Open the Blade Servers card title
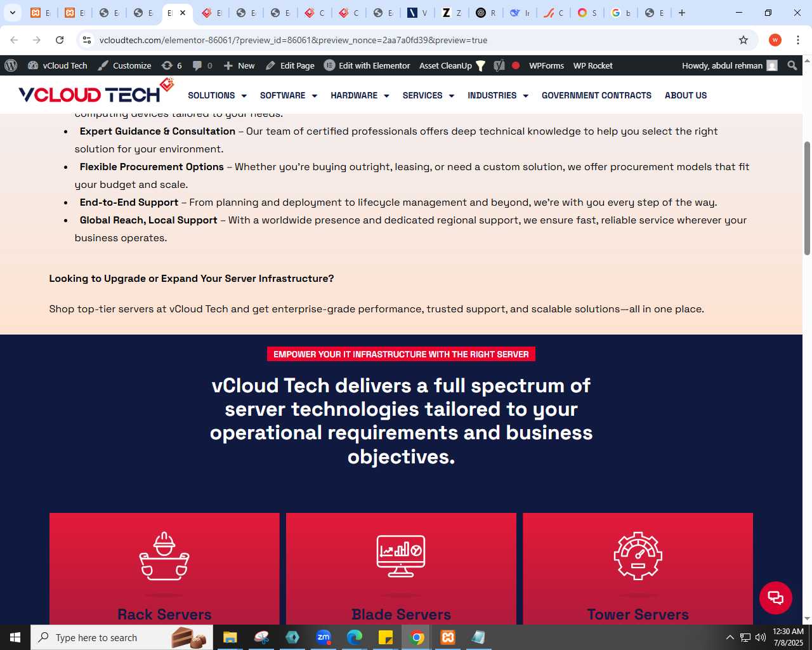 pos(401,614)
